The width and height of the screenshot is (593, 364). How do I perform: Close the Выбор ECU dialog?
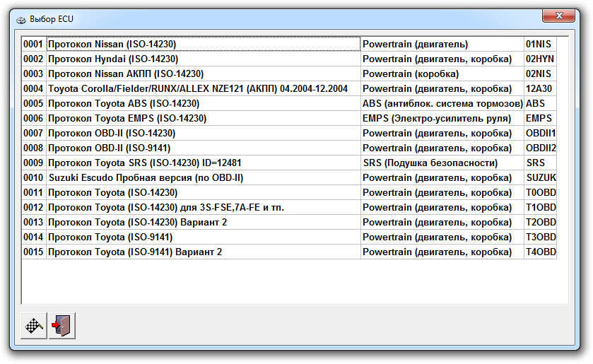(x=558, y=16)
